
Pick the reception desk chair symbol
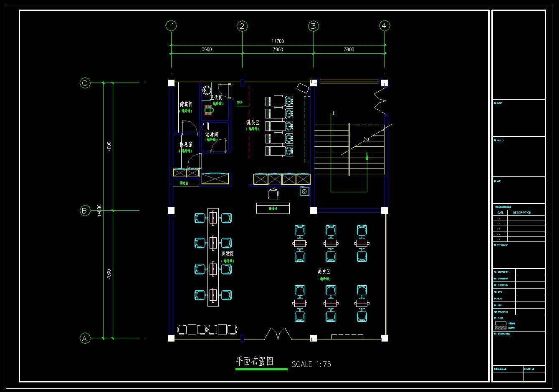273,194
